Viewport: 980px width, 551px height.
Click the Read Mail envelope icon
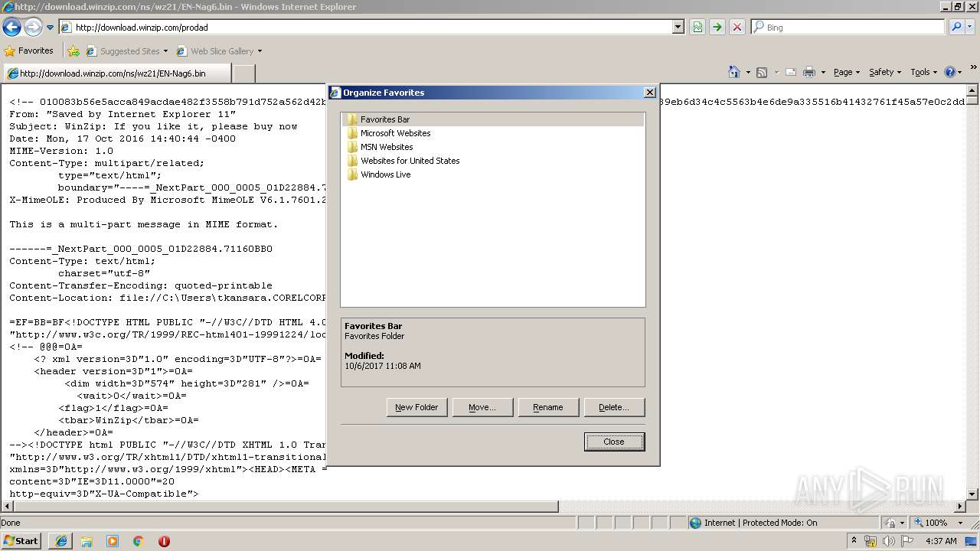[790, 72]
